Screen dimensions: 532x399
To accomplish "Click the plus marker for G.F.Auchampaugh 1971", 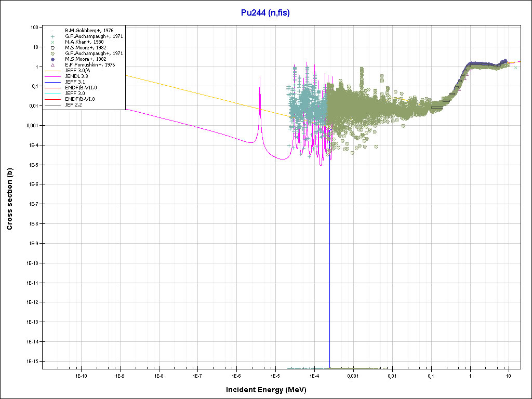I will 52,36.
